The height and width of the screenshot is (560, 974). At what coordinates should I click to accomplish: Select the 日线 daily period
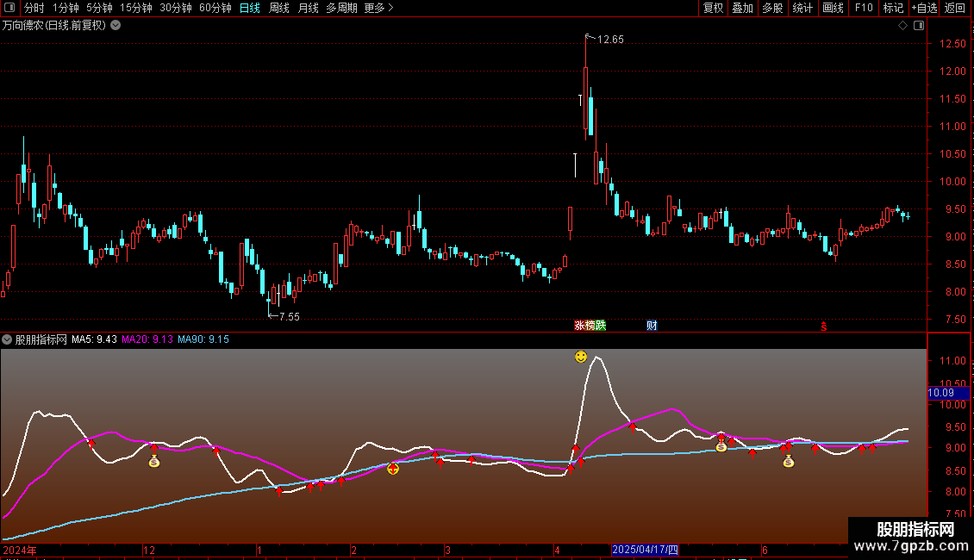(x=250, y=8)
